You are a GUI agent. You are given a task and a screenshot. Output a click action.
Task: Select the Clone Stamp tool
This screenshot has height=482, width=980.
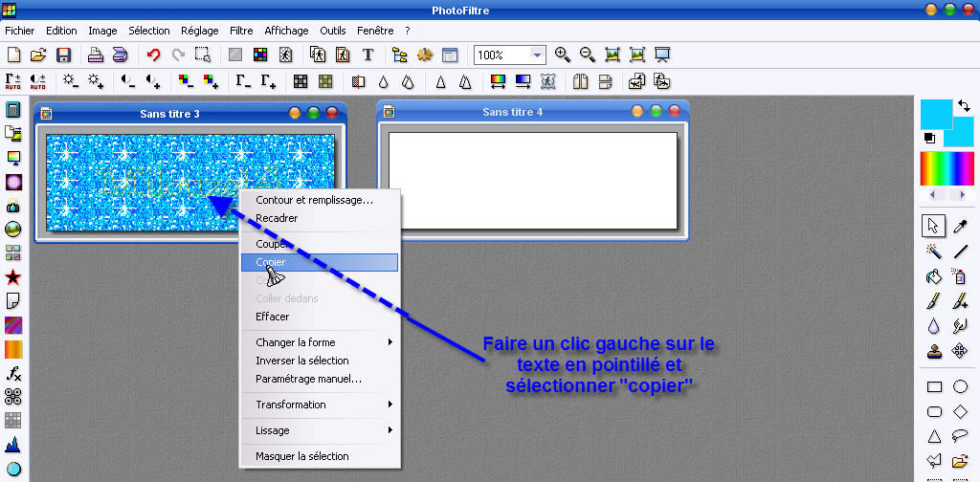click(933, 351)
